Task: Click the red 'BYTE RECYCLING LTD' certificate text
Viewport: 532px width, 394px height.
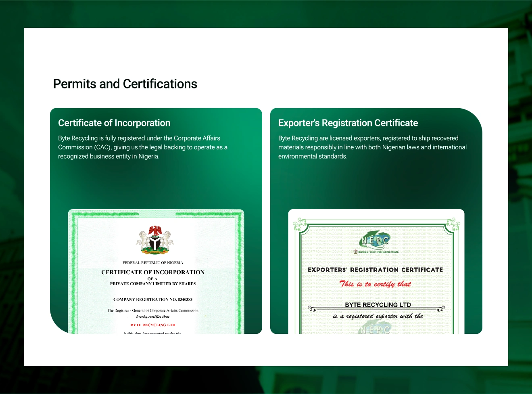Action: tap(153, 325)
